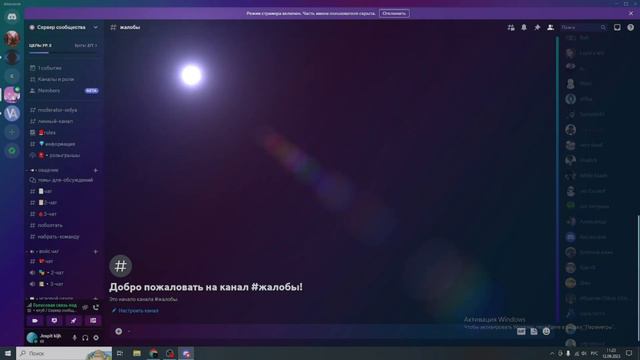This screenshot has width=640, height=360.
Task: Open the Members item with BETA badge
Action: coord(63,91)
